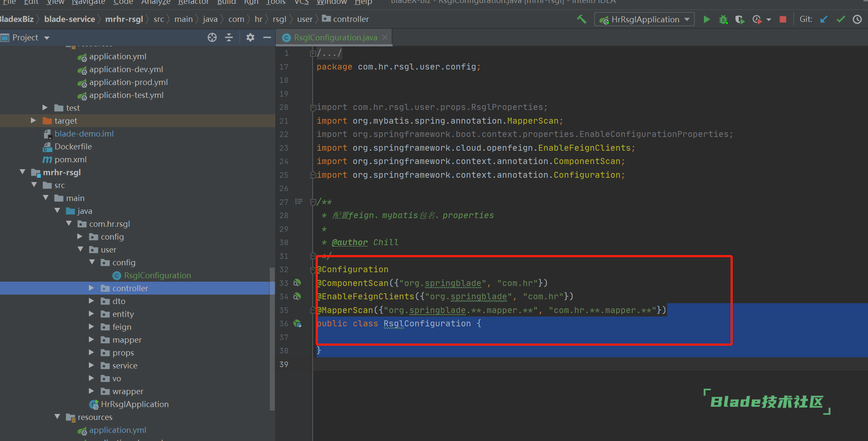Close the RsglConfiguration.java tab

point(385,37)
